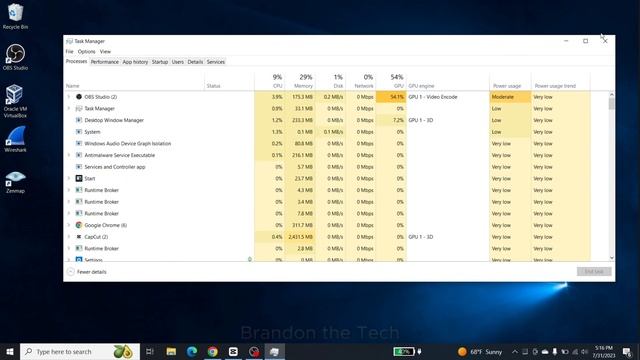The width and height of the screenshot is (640, 360).
Task: Click the process list vertical scrollbar thumb
Action: pos(611,104)
